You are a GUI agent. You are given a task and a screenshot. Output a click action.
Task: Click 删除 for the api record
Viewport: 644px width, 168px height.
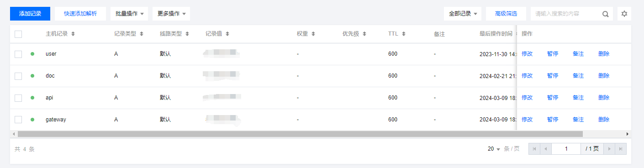[604, 98]
